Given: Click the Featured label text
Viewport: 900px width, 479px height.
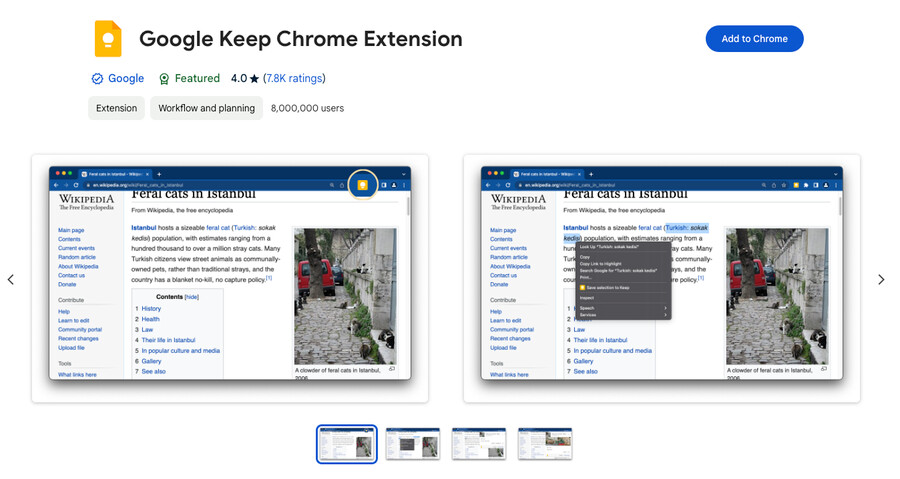Looking at the screenshot, I should pyautogui.click(x=197, y=79).
